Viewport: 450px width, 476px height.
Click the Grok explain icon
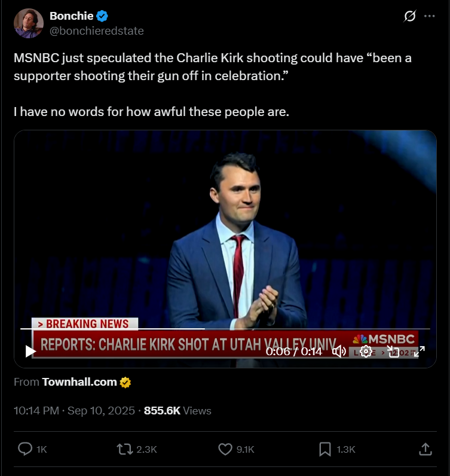coord(410,17)
